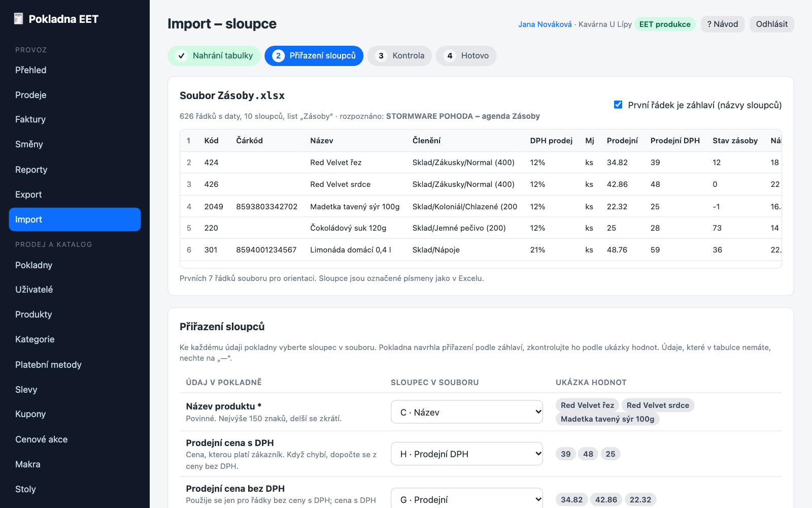Open Přehled in the sidebar
812x508 pixels.
coord(75,70)
